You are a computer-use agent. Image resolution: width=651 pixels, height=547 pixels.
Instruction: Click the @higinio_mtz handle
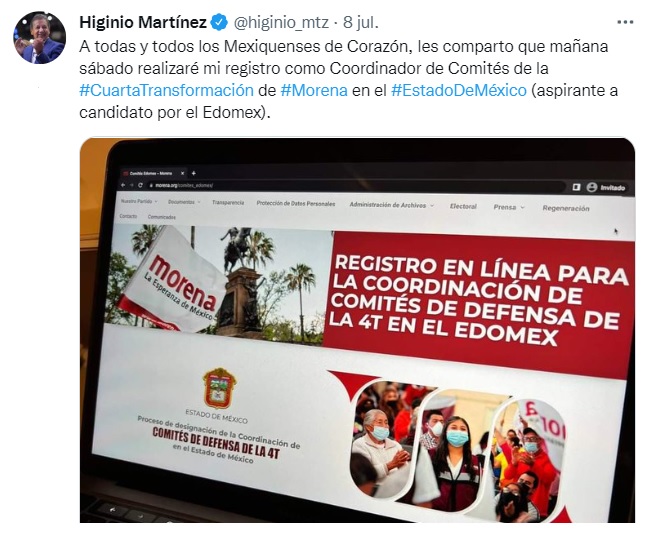pos(282,22)
